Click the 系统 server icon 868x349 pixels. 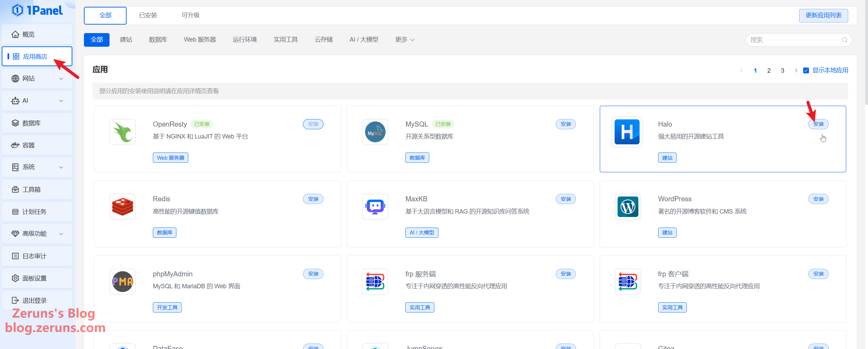pos(15,167)
